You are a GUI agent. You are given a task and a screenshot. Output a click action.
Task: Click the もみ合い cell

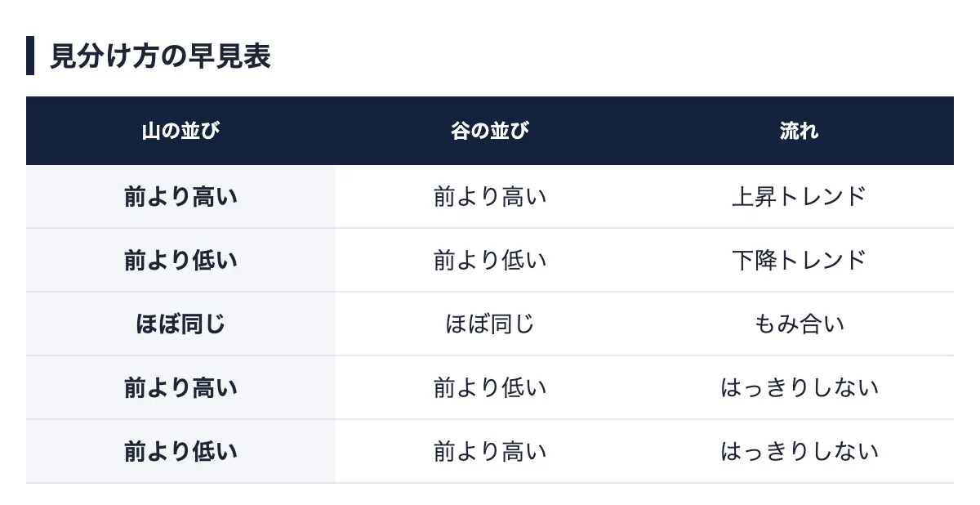[x=799, y=324]
